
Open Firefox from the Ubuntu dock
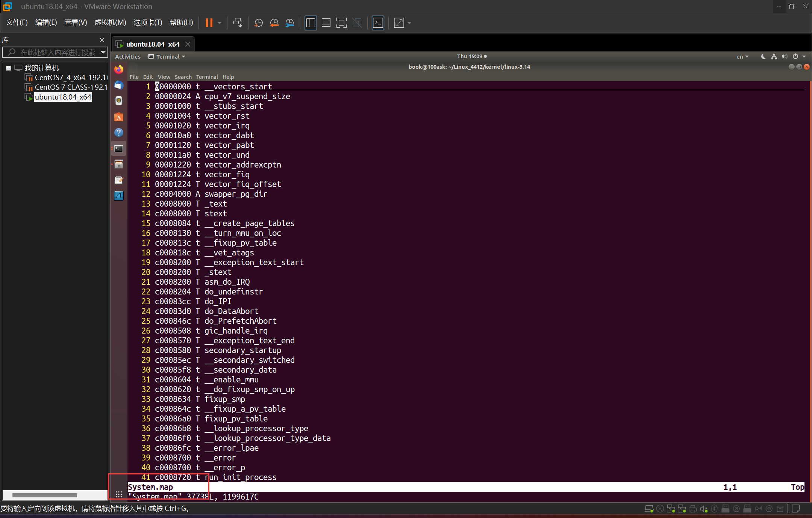[x=119, y=69]
